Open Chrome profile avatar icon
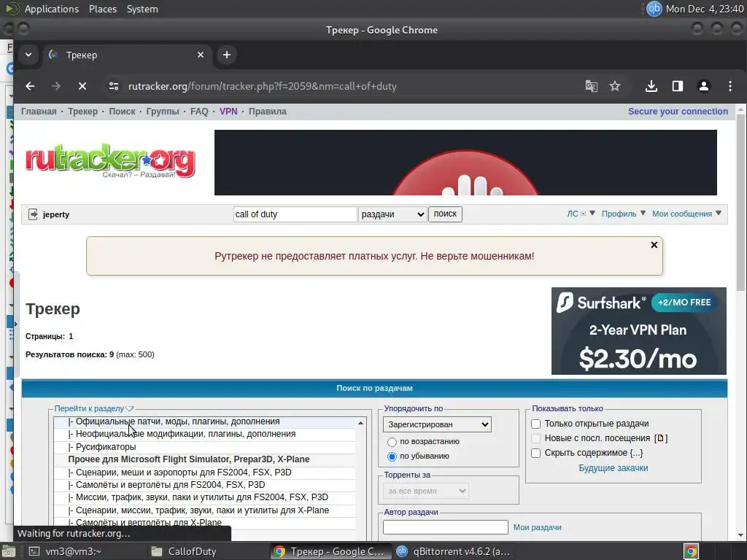 click(704, 86)
